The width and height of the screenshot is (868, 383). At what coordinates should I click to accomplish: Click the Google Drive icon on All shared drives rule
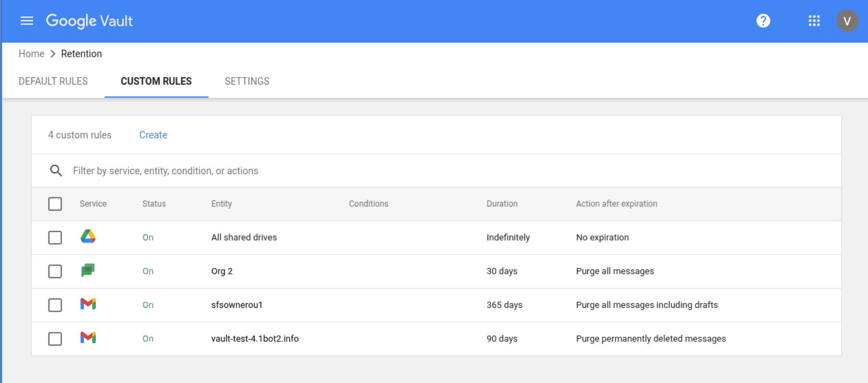[x=88, y=237]
